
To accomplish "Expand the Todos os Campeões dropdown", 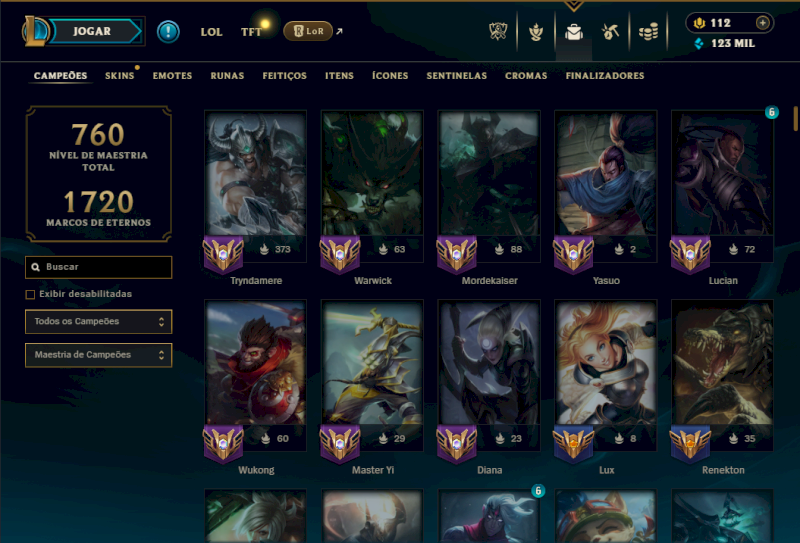I will [x=98, y=322].
